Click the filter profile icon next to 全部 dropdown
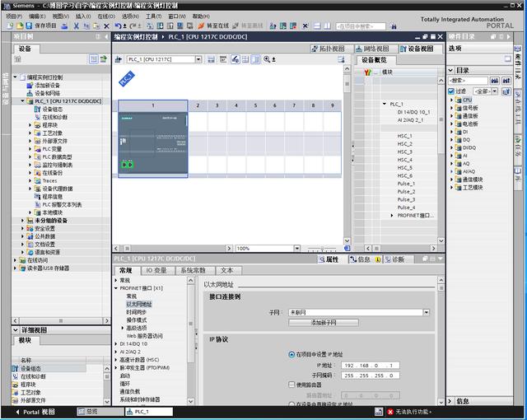The image size is (527, 420). [506, 91]
